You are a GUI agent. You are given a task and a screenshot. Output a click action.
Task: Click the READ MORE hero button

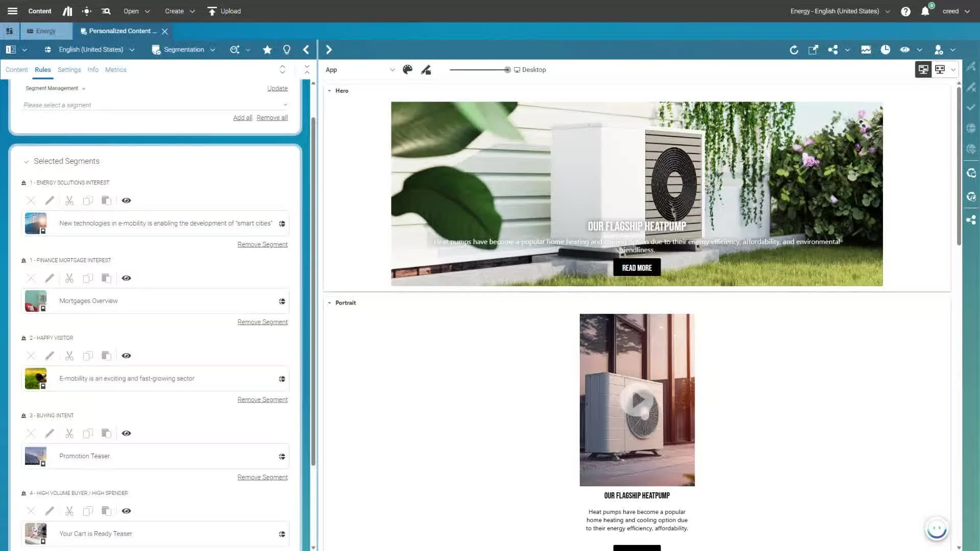[x=636, y=268]
